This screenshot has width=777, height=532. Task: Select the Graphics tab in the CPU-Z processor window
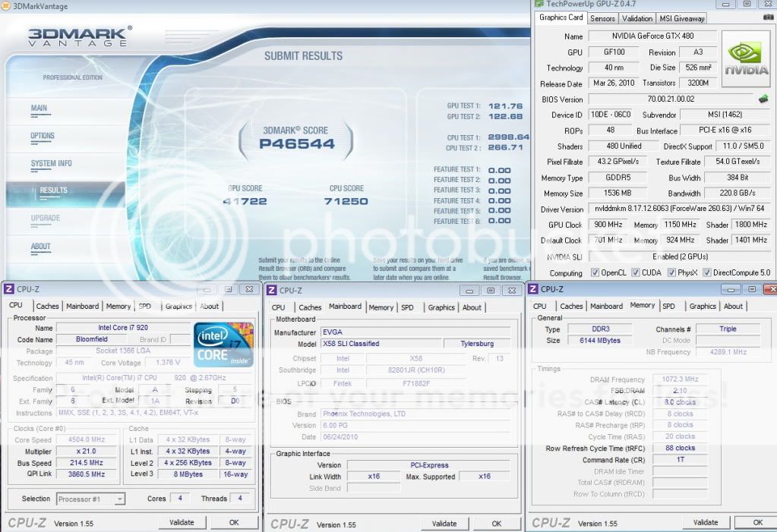[178, 306]
